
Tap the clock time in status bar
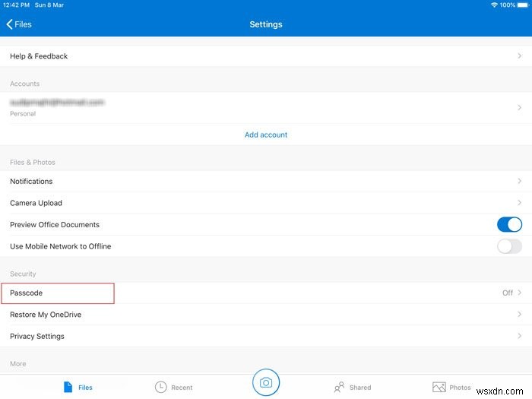tap(16, 5)
